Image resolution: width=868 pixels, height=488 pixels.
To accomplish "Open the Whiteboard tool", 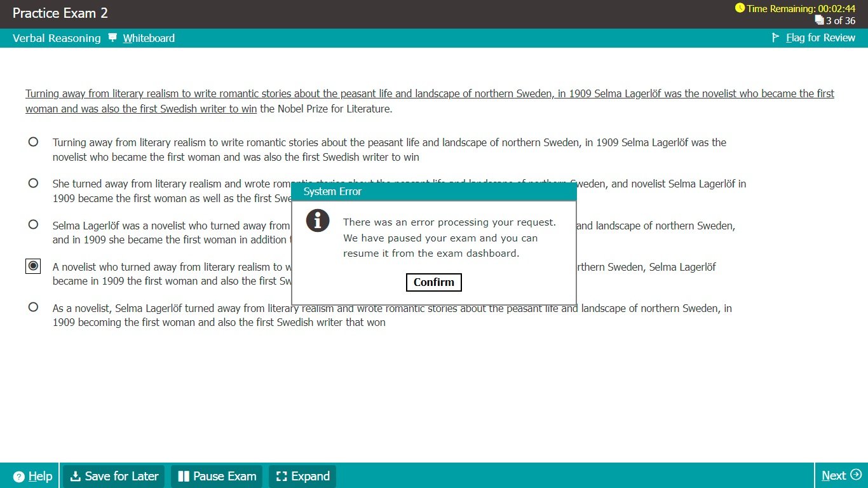I will (149, 38).
